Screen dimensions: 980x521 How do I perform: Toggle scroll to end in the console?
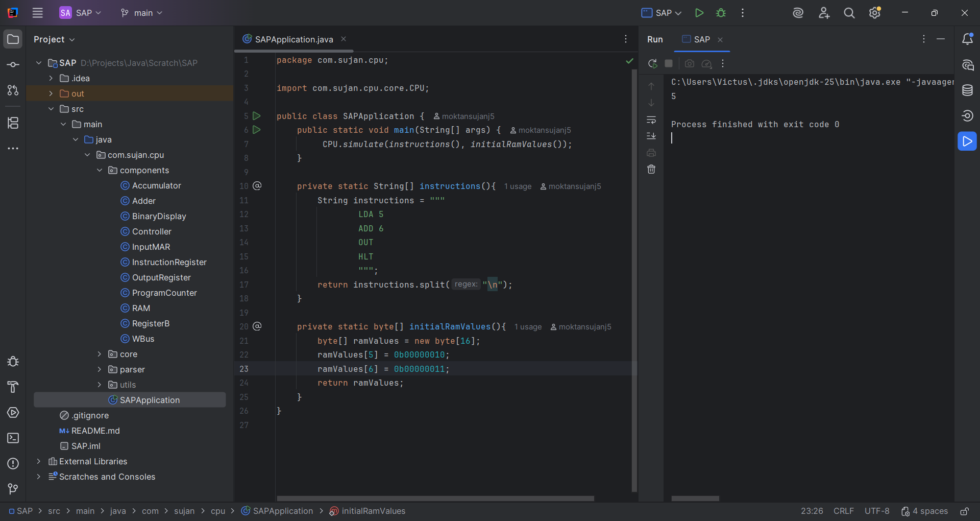click(651, 136)
